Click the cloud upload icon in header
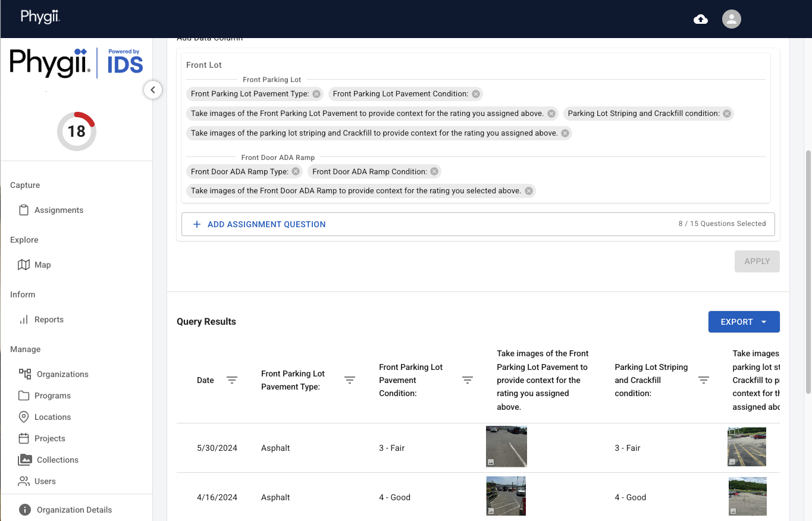This screenshot has width=812, height=521. tap(701, 19)
